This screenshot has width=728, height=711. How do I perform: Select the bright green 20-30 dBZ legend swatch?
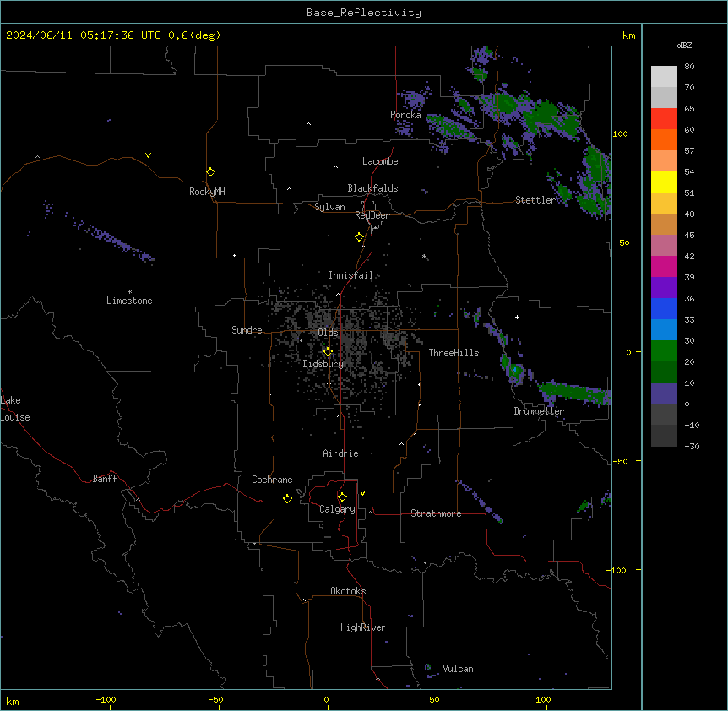point(664,351)
